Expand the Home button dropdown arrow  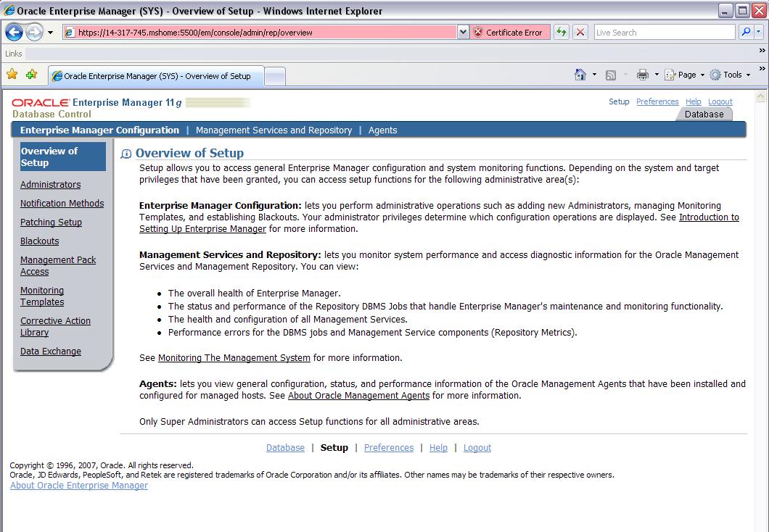click(x=594, y=75)
